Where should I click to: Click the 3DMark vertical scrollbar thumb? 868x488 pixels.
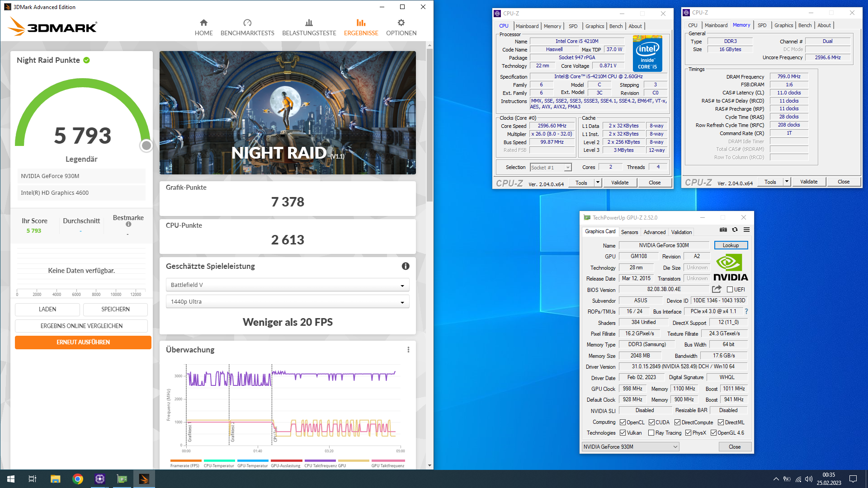click(429, 125)
